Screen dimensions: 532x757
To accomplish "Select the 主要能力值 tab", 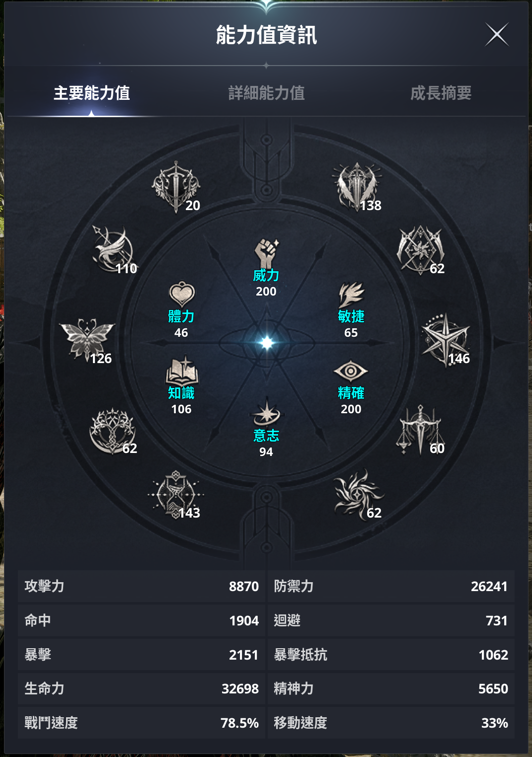I will tap(92, 93).
